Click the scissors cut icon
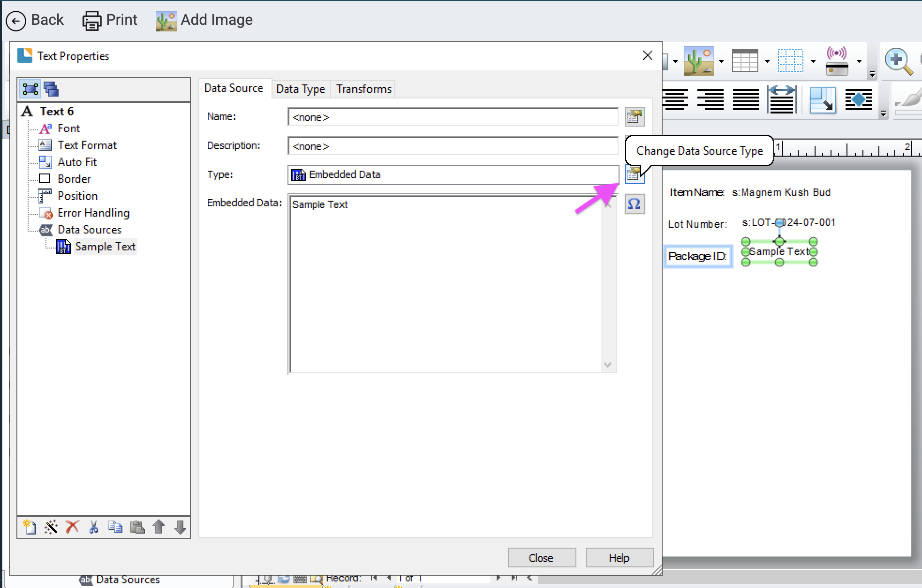 coord(94,527)
